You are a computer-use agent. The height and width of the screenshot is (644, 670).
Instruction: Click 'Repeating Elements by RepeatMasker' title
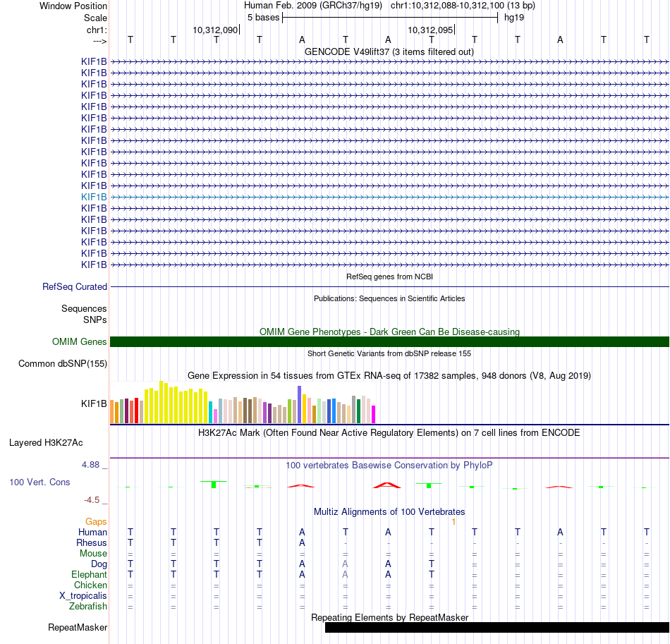coord(389,617)
